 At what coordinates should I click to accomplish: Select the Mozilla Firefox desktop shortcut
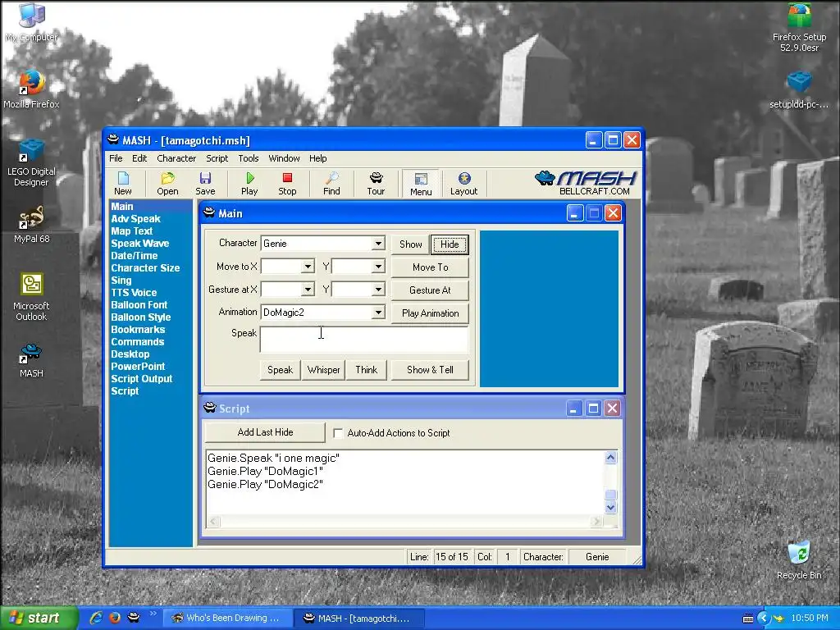(32, 89)
